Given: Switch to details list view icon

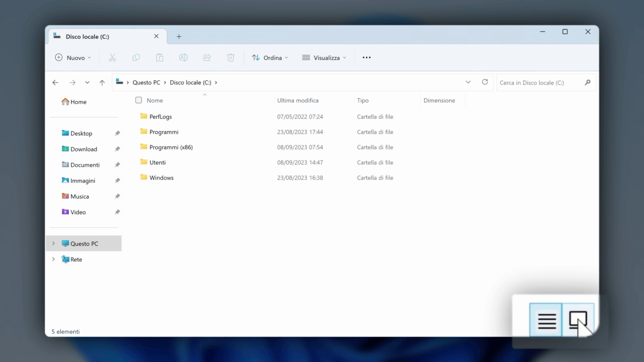Looking at the screenshot, I should click(546, 321).
